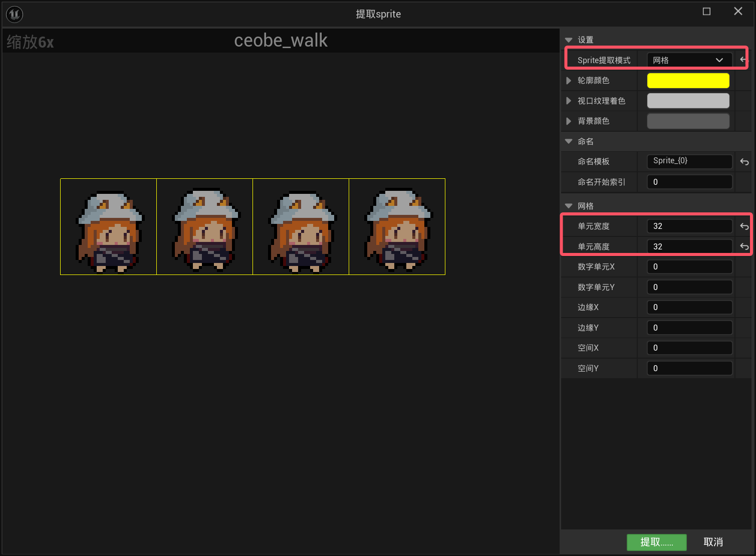Click the Sprite提取模式 label

[x=604, y=60]
